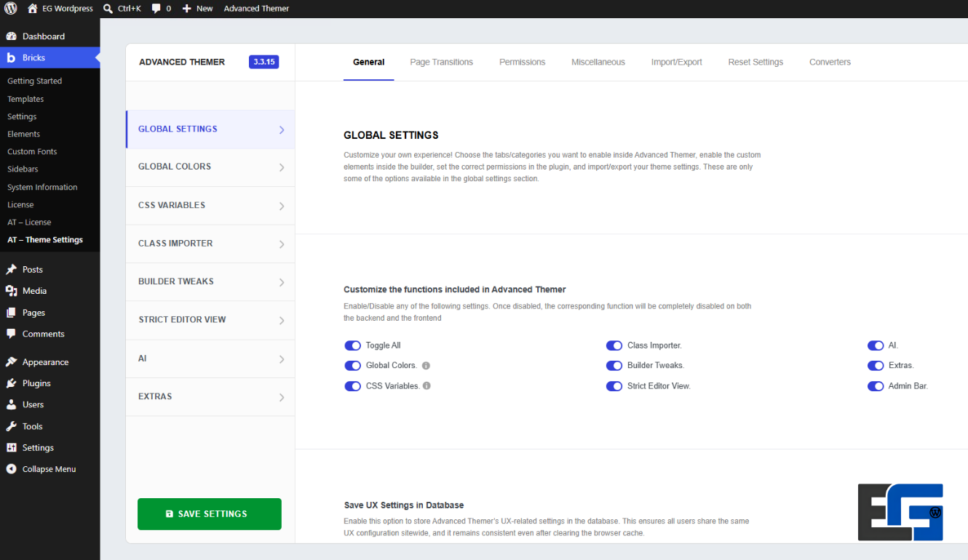This screenshot has height=560, width=968.
Task: Turn off the Class Importer toggle
Action: tap(614, 345)
